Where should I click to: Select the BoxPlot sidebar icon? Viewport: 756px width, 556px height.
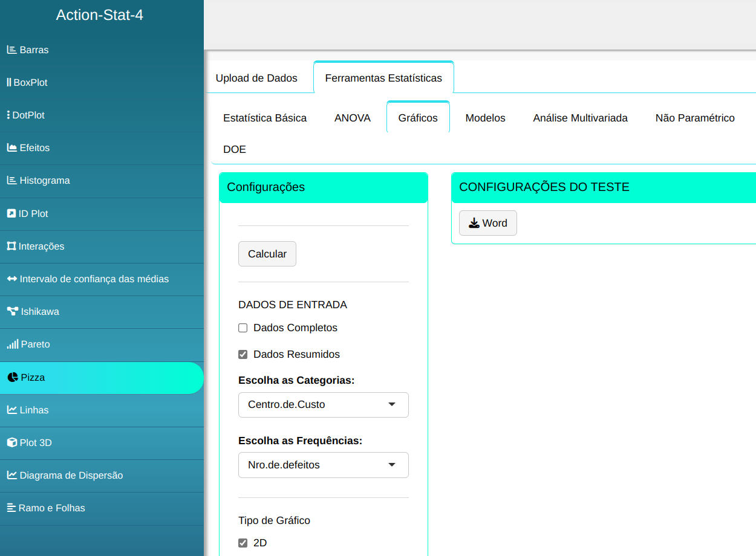pos(9,83)
